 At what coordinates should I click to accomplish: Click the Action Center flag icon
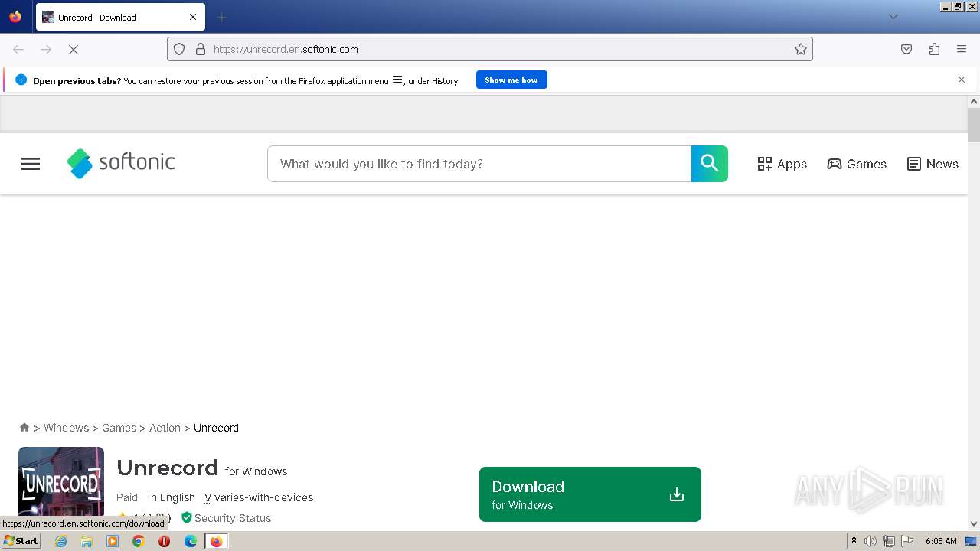(907, 541)
